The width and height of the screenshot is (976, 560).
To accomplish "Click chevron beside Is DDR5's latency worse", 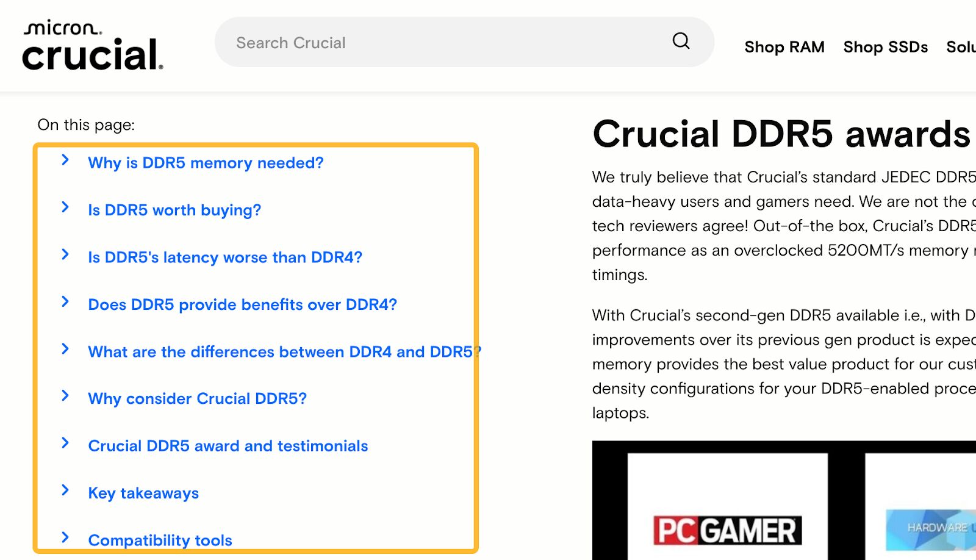I will [x=65, y=254].
